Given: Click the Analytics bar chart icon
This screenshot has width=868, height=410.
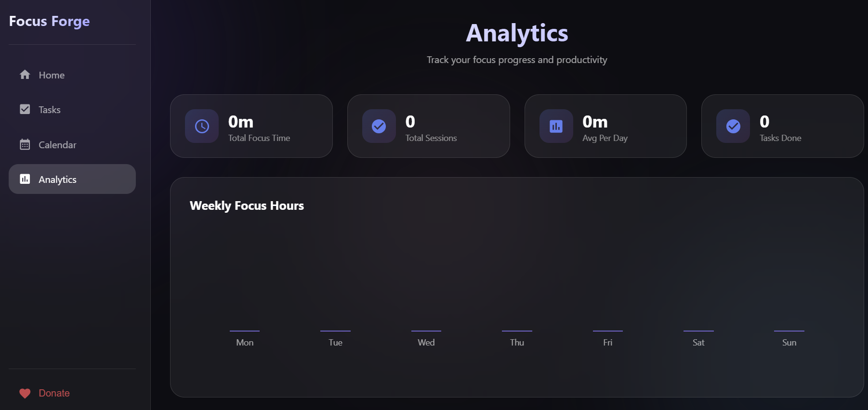Looking at the screenshot, I should coord(25,179).
